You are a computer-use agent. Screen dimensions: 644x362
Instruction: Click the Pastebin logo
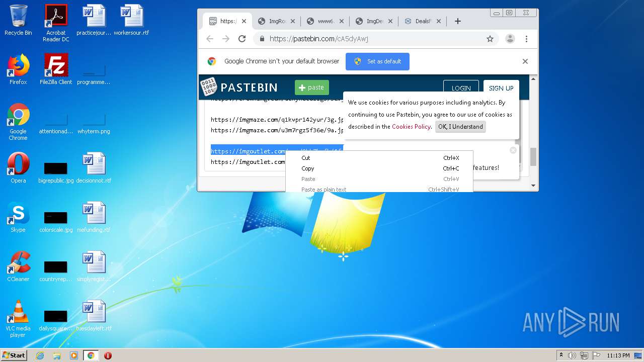pyautogui.click(x=239, y=87)
